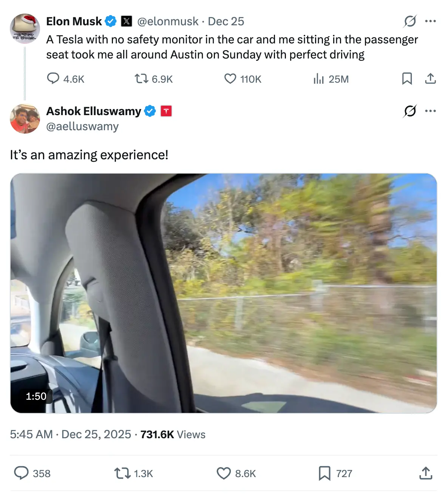Share Elon Musk's post
This screenshot has height=499, width=448.
430,79
